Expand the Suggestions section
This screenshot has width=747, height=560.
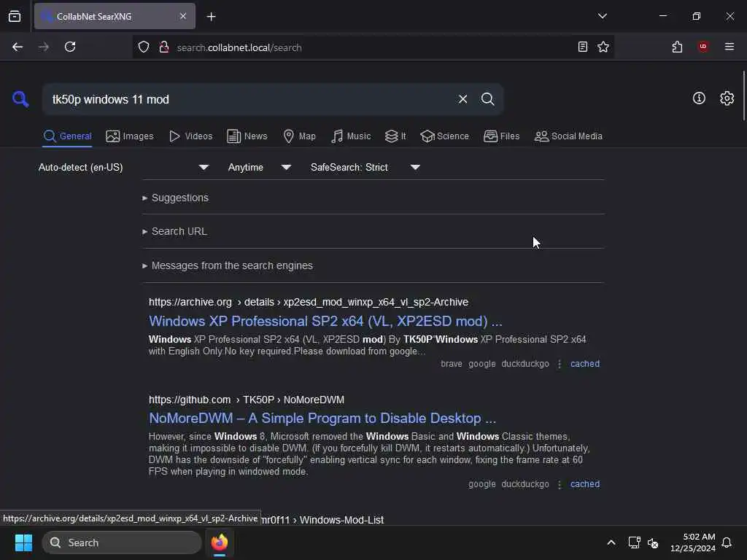pyautogui.click(x=175, y=198)
